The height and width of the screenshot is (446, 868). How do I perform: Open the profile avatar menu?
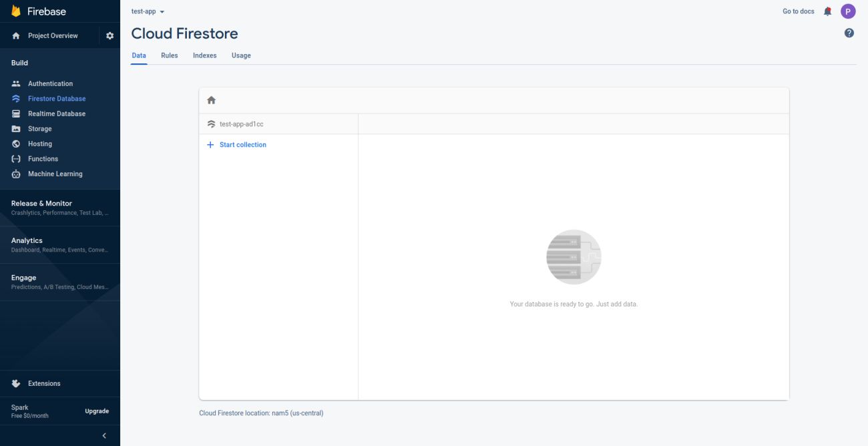pos(848,11)
